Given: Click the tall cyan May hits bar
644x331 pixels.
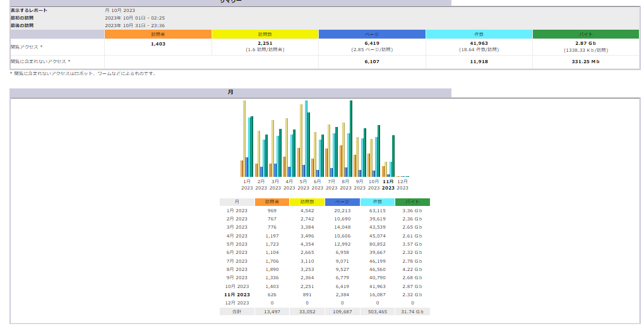Looking at the screenshot, I should click(306, 138).
